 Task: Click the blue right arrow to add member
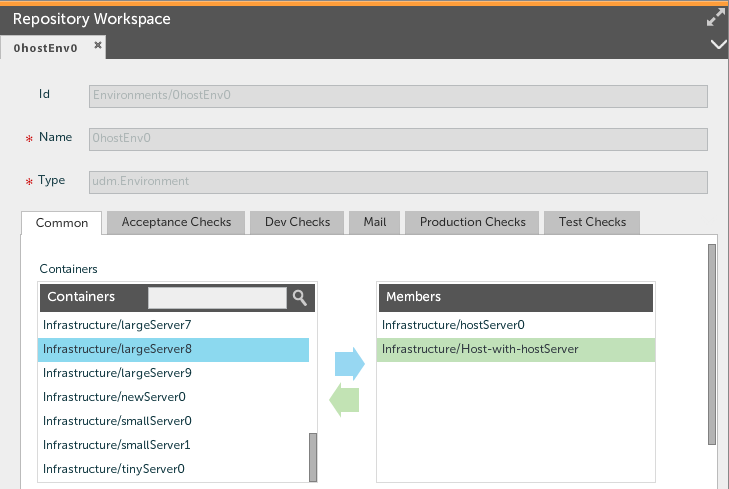[x=347, y=364]
